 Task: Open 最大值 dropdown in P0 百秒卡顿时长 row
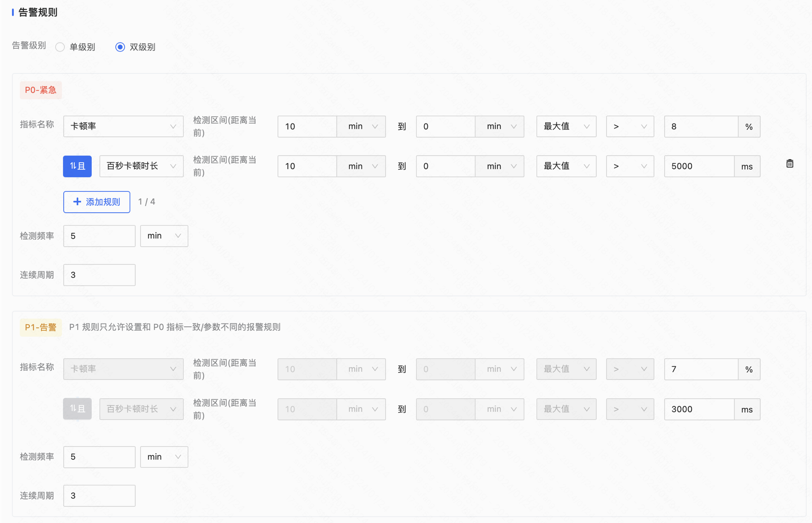566,166
